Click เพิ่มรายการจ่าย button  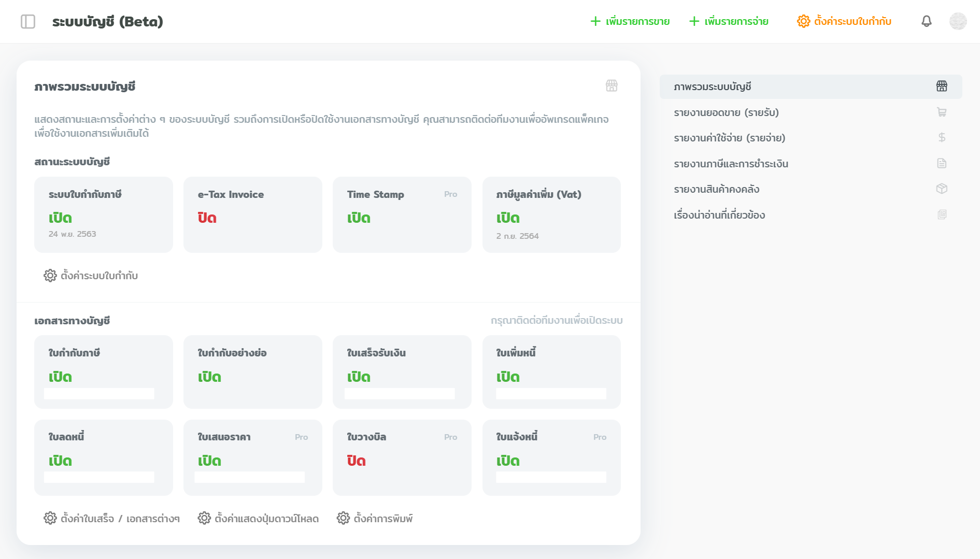pyautogui.click(x=729, y=21)
